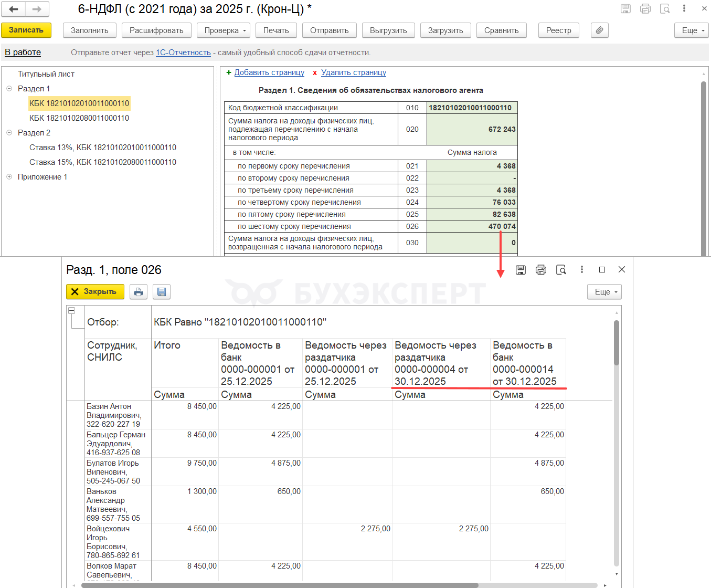Select Ставка 15% item under Раздел 2
This screenshot has height=588, width=711.
(103, 162)
